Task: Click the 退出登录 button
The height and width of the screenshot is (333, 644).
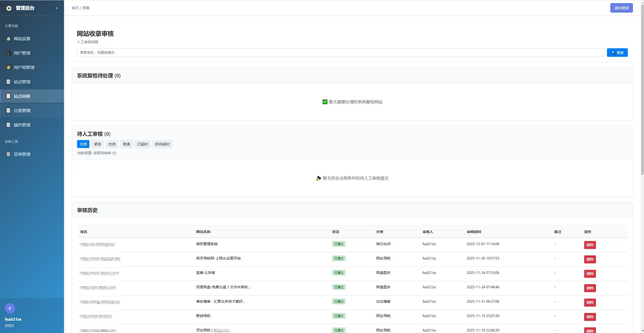Action: click(x=621, y=8)
